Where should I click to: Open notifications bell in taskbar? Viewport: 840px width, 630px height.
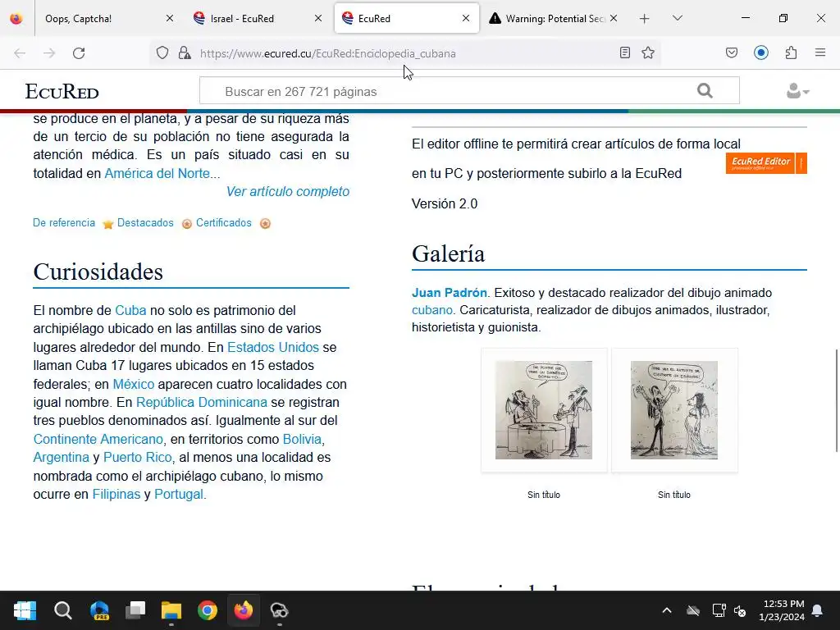pos(818,610)
